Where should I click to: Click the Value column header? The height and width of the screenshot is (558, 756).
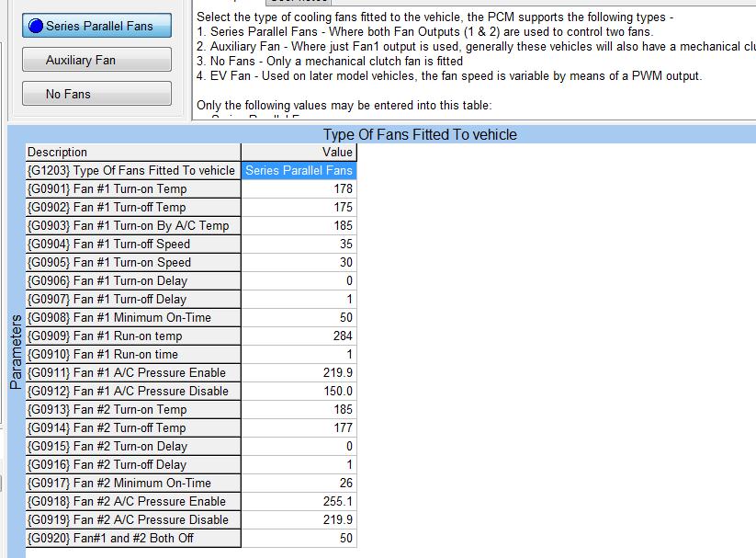coord(299,152)
